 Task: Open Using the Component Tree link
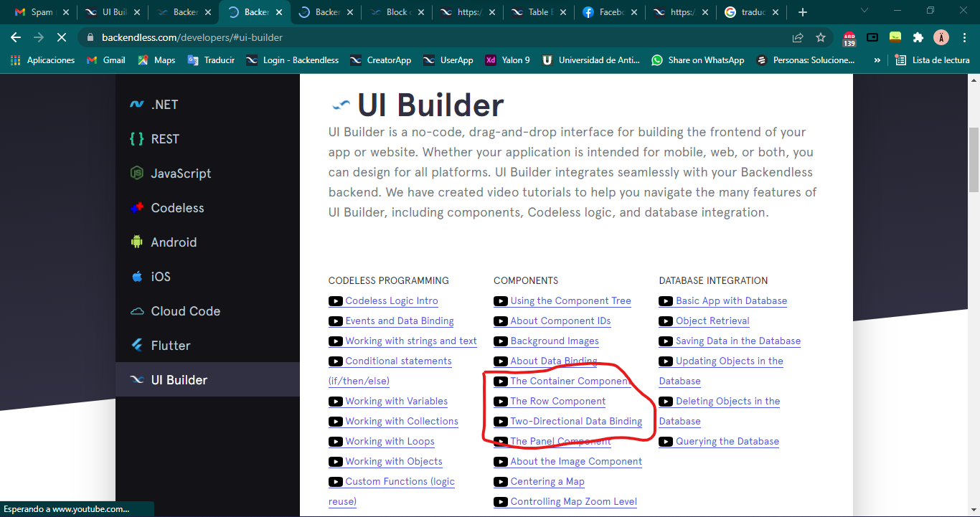[571, 301]
